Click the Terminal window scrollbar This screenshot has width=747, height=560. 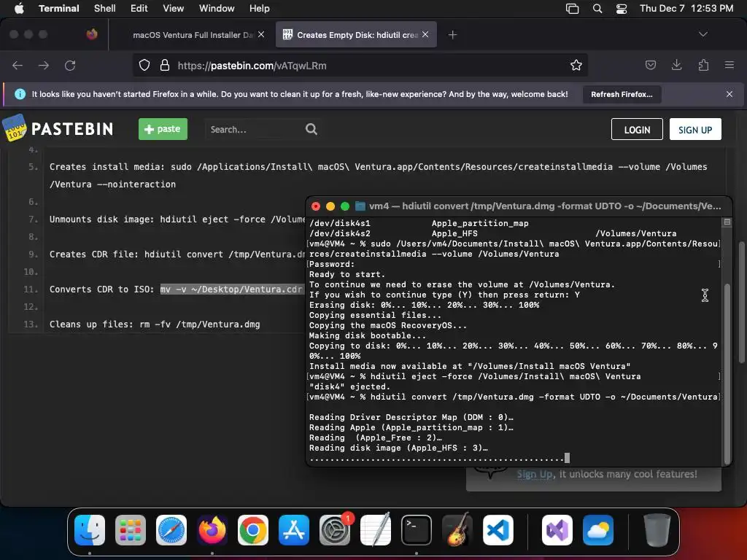tap(727, 373)
